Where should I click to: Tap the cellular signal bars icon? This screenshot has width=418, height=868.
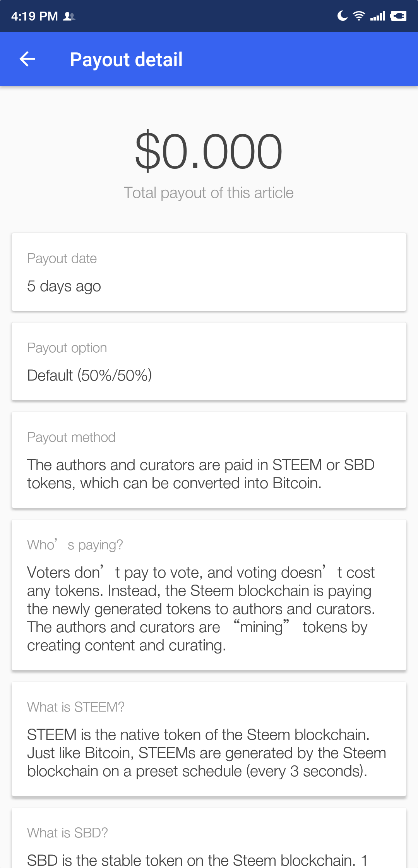[x=378, y=16]
